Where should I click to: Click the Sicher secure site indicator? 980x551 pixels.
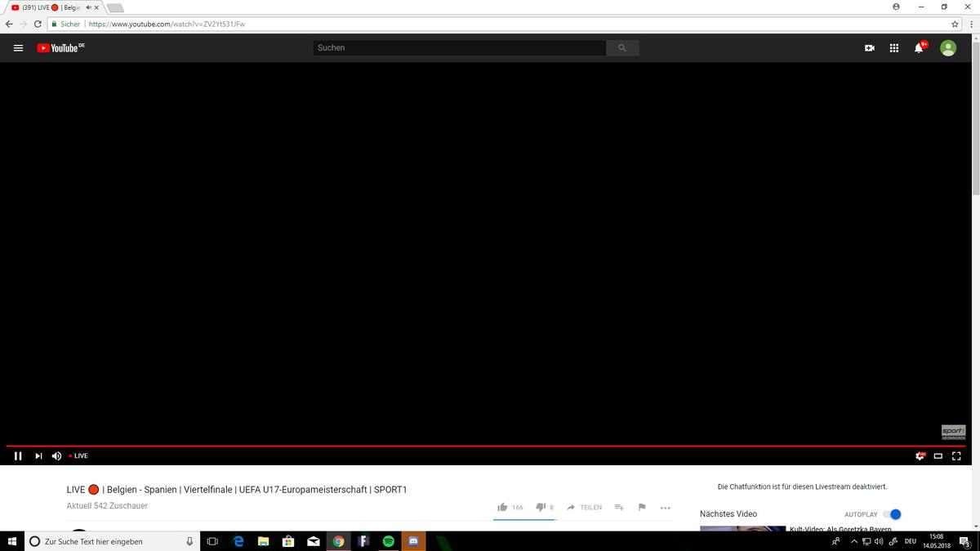click(65, 24)
